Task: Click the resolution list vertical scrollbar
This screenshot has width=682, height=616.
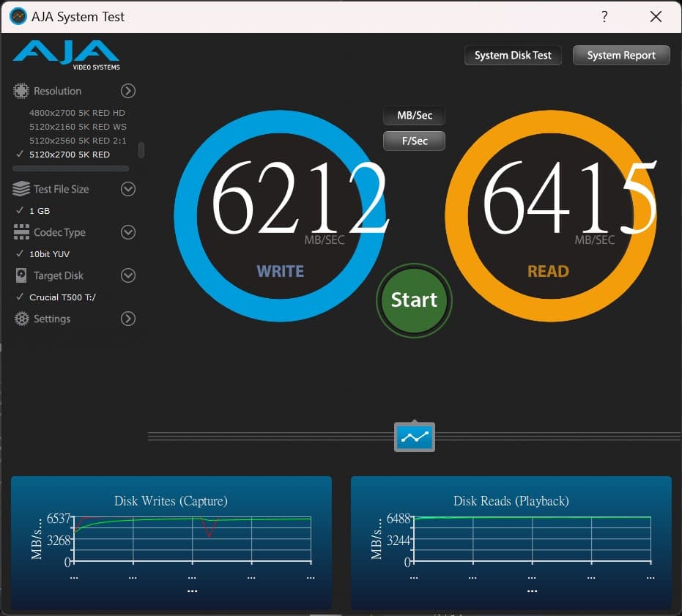Action: [141, 150]
